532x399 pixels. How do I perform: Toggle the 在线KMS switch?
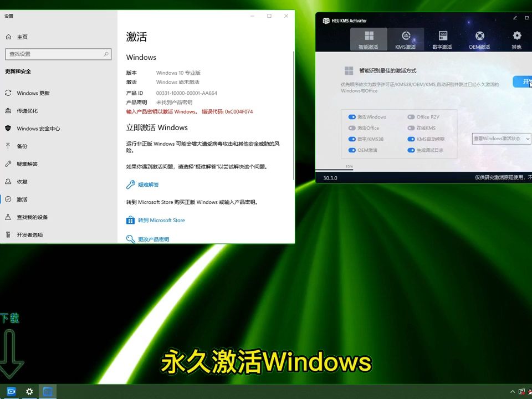411,128
